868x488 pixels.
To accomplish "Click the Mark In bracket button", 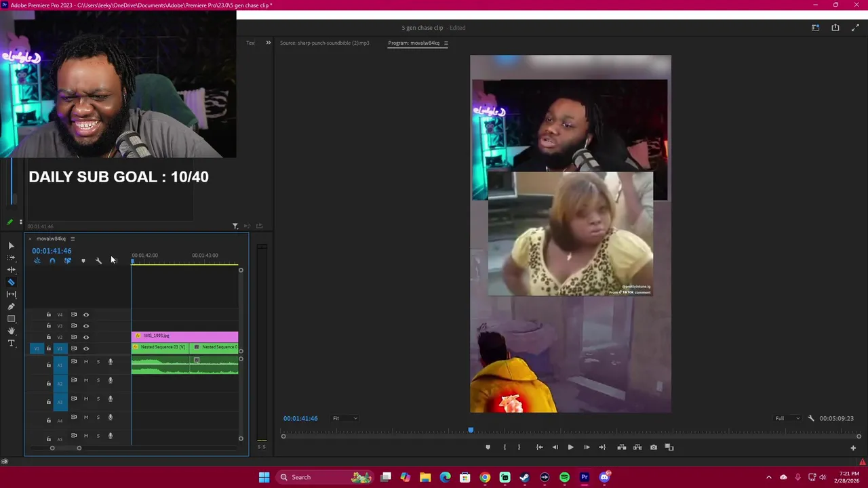I will coord(505,447).
